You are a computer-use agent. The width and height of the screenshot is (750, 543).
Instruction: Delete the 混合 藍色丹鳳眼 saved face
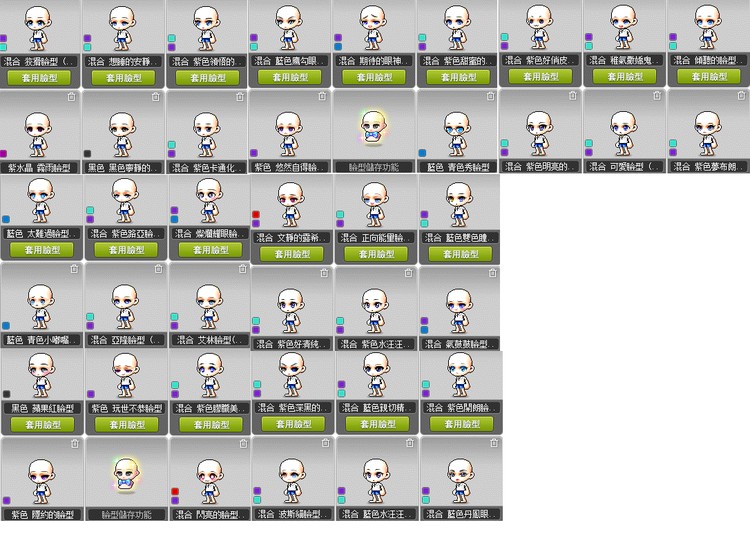point(492,443)
